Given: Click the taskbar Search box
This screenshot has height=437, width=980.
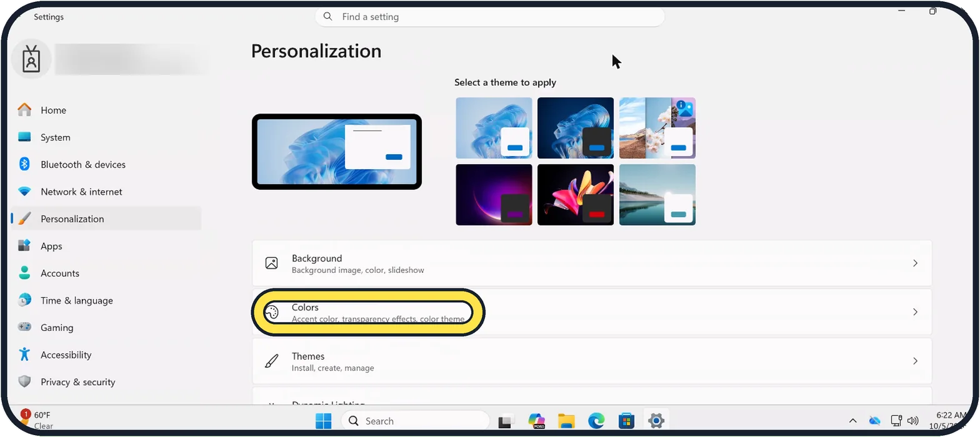Looking at the screenshot, I should pos(415,421).
